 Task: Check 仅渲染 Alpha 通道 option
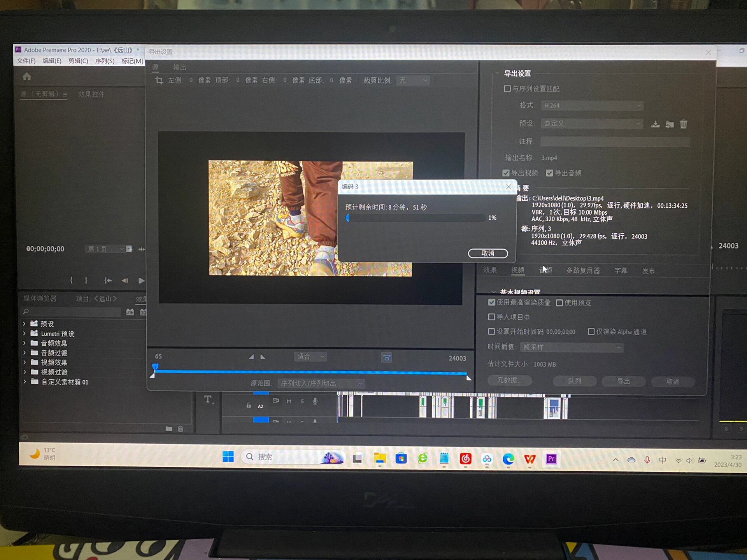click(591, 332)
